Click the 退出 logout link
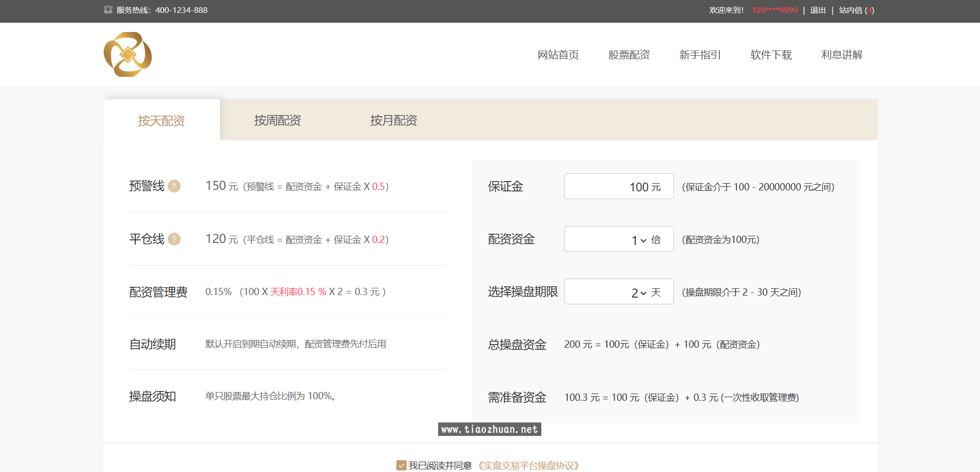 click(817, 10)
